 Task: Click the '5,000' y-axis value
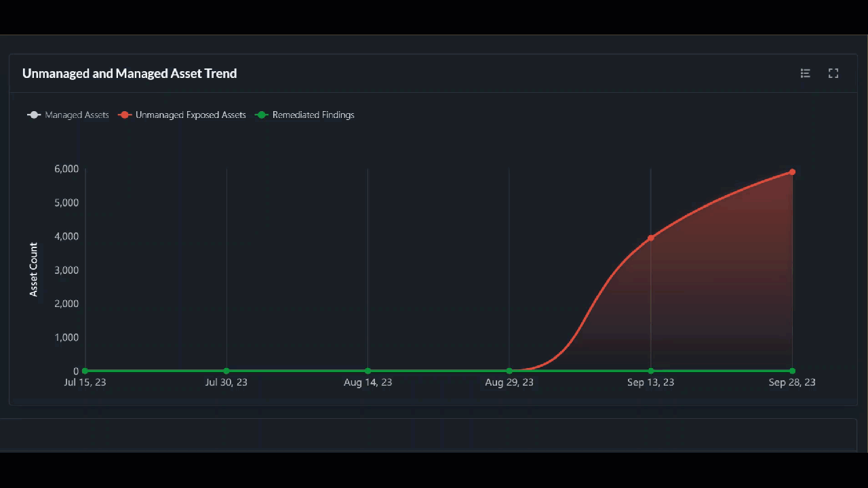[x=66, y=203]
